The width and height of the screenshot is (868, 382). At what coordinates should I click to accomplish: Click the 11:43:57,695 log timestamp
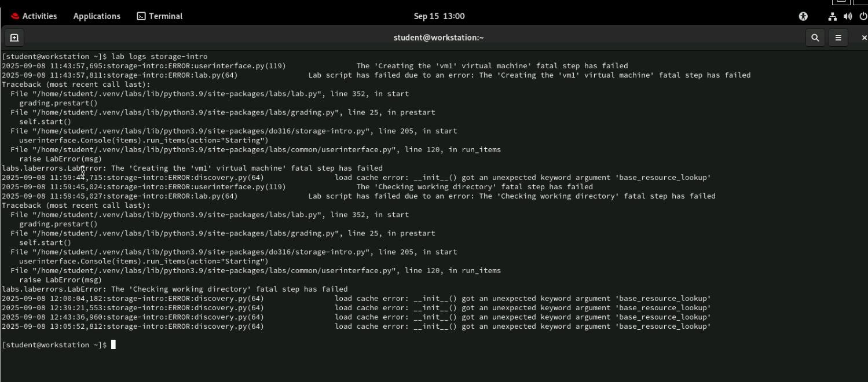pos(75,66)
